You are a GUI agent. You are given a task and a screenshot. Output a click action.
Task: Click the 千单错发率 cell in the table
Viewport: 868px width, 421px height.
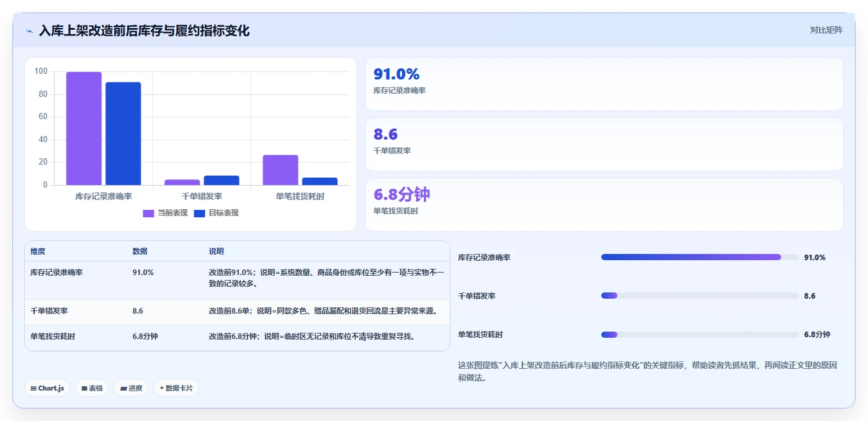[x=49, y=311]
